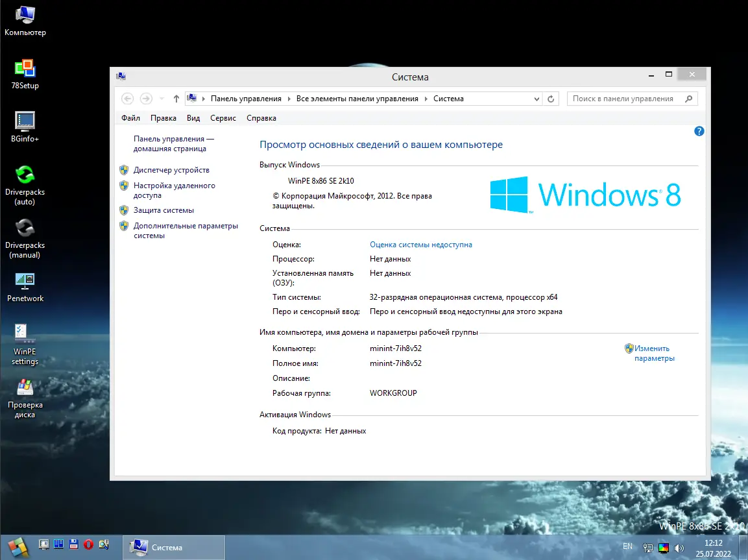748x560 pixels.
Task: Open Настройка удаленного доступа link
Action: (174, 190)
